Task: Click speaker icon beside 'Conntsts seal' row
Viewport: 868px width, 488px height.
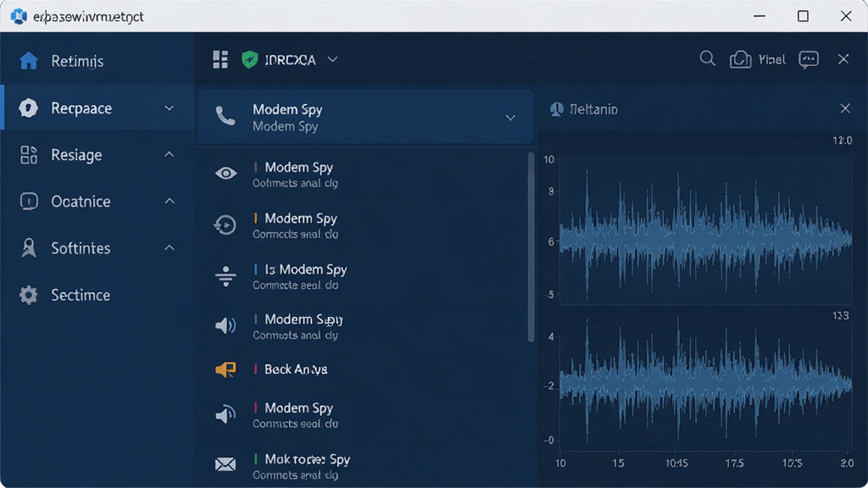Action: pyautogui.click(x=225, y=414)
